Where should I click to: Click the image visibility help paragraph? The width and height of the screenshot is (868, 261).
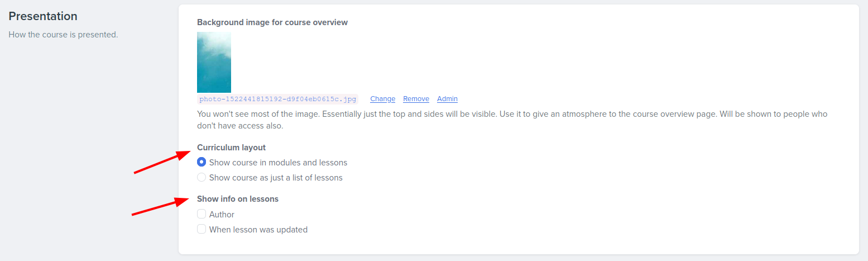click(x=512, y=120)
